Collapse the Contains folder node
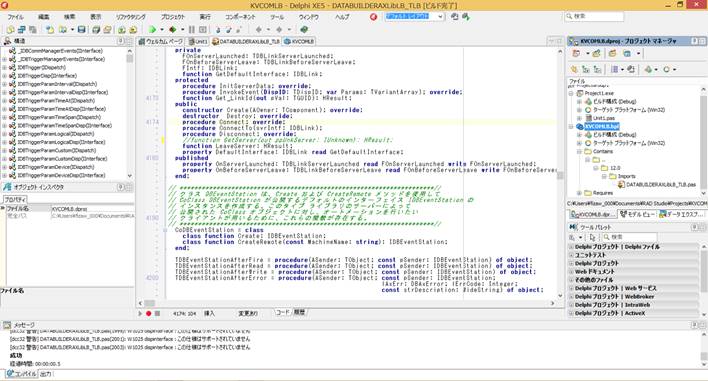The image size is (708, 381). click(579, 151)
